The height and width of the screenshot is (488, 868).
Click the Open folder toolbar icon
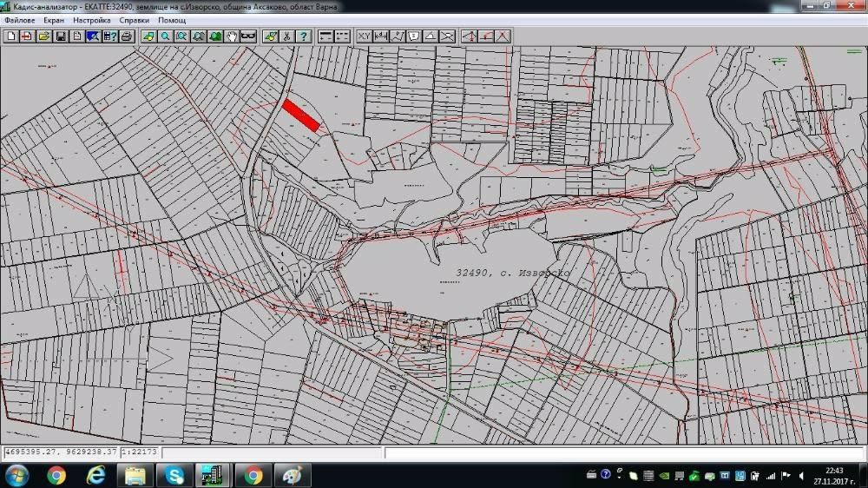(x=43, y=36)
